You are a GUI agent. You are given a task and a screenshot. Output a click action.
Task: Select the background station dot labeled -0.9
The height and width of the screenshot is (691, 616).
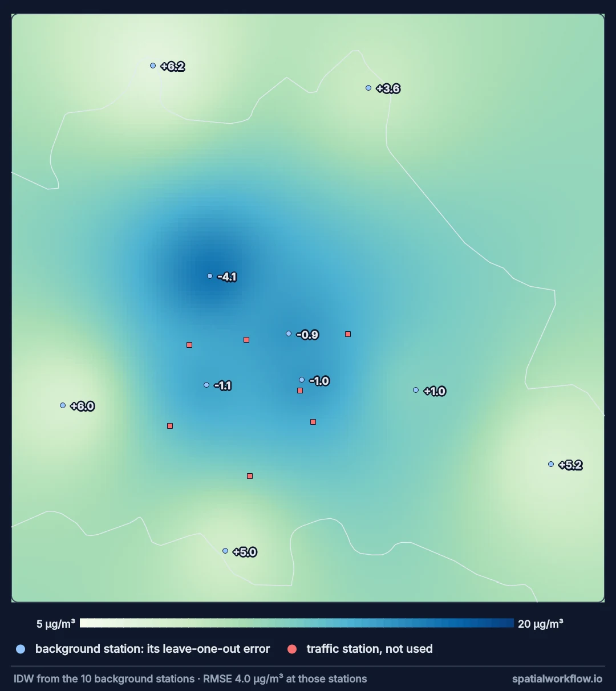[x=289, y=334]
